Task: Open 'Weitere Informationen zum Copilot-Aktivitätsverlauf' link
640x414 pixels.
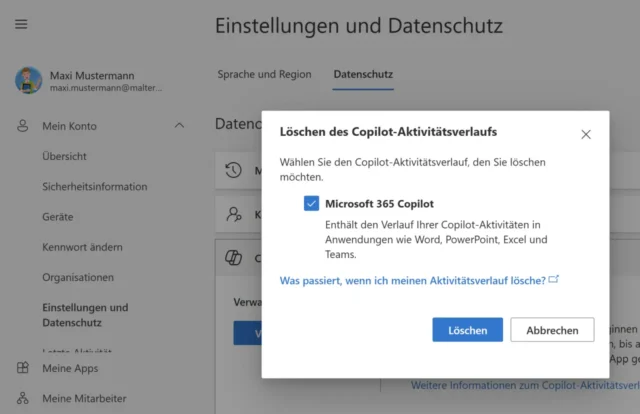Action: pyautogui.click(x=525, y=385)
